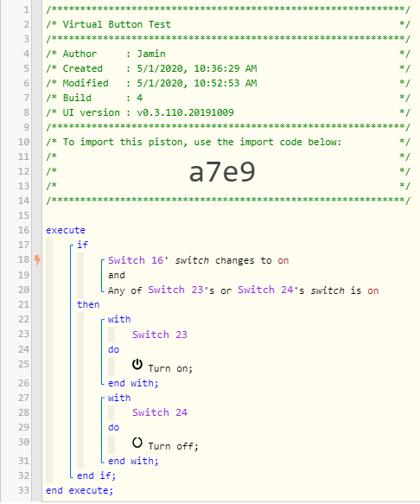
Task: Click the 'Turn off;' action text
Action: point(173,446)
